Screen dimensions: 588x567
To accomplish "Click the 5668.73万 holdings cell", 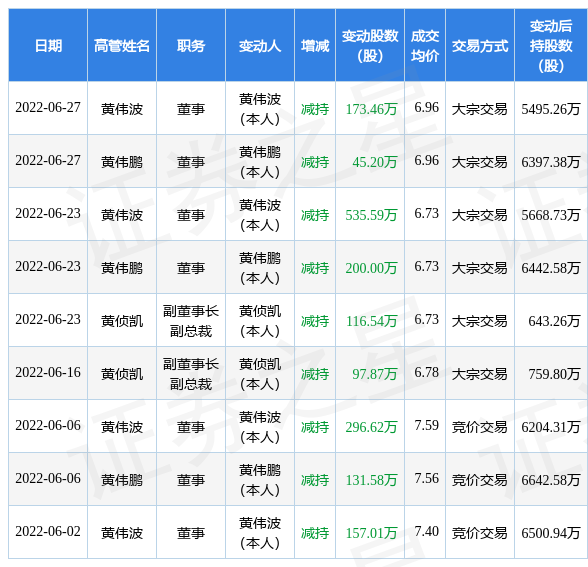I will coord(551,215).
